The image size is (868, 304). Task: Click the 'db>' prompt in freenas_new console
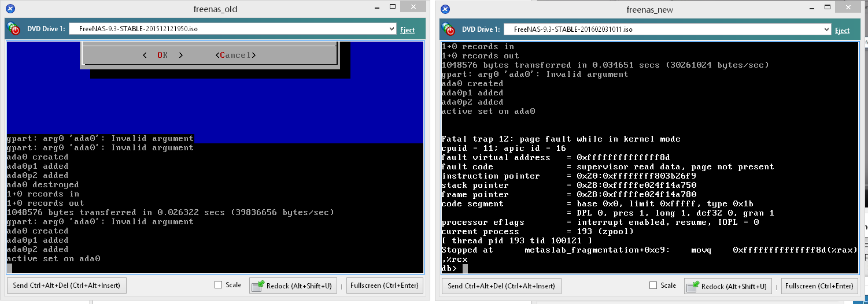tap(449, 268)
